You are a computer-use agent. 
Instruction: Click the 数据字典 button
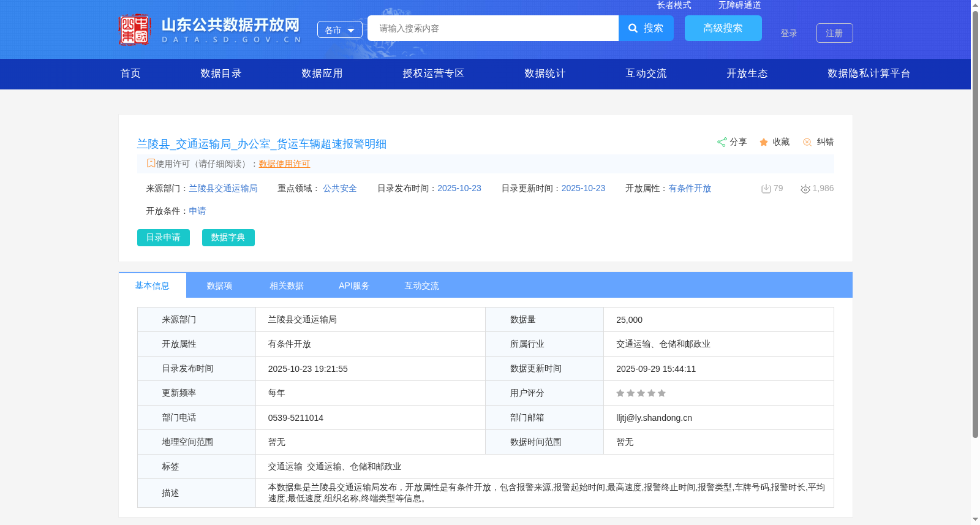[228, 238]
